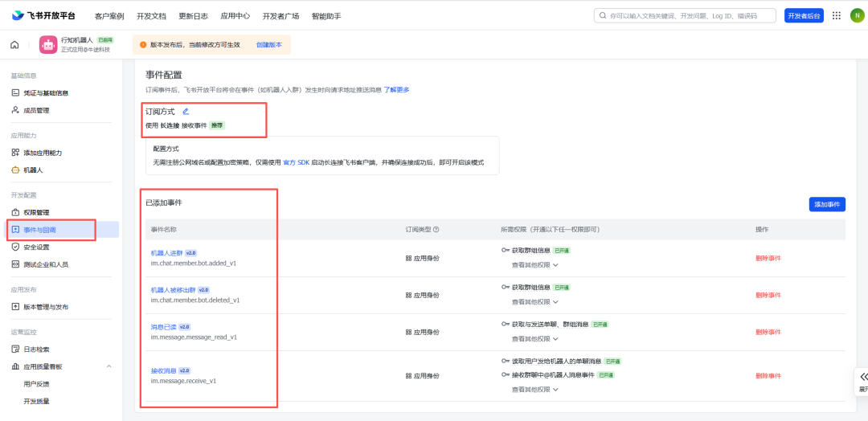
Task: Open the apps grid icon in header
Action: coord(837,15)
